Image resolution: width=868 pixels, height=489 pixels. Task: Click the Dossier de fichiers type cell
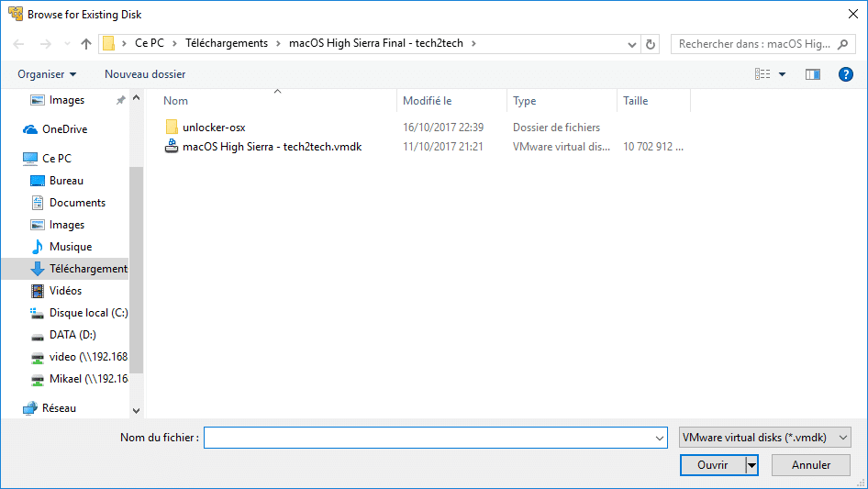point(556,128)
